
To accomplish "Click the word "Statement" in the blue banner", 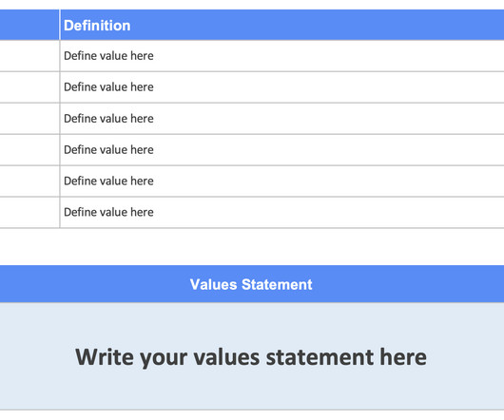I will tap(277, 284).
